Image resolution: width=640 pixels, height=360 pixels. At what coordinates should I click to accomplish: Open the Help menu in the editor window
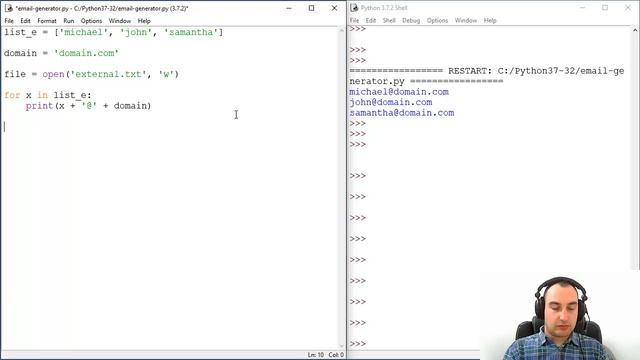144,21
